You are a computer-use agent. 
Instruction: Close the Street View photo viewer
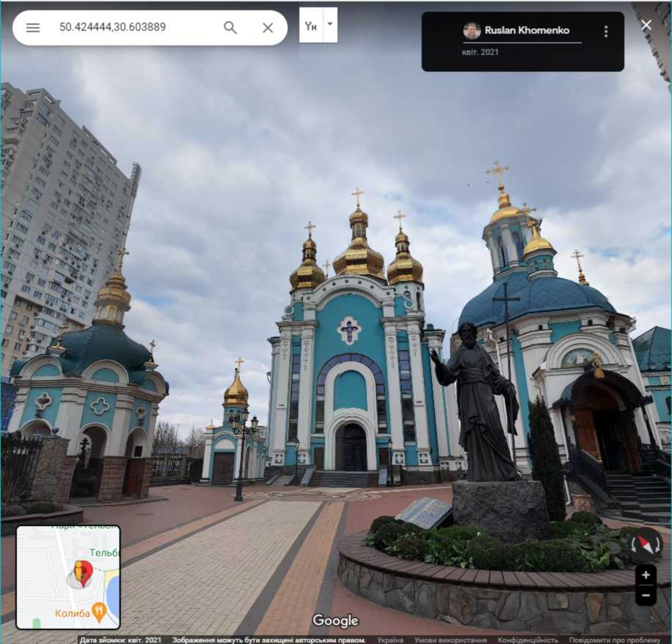646,26
